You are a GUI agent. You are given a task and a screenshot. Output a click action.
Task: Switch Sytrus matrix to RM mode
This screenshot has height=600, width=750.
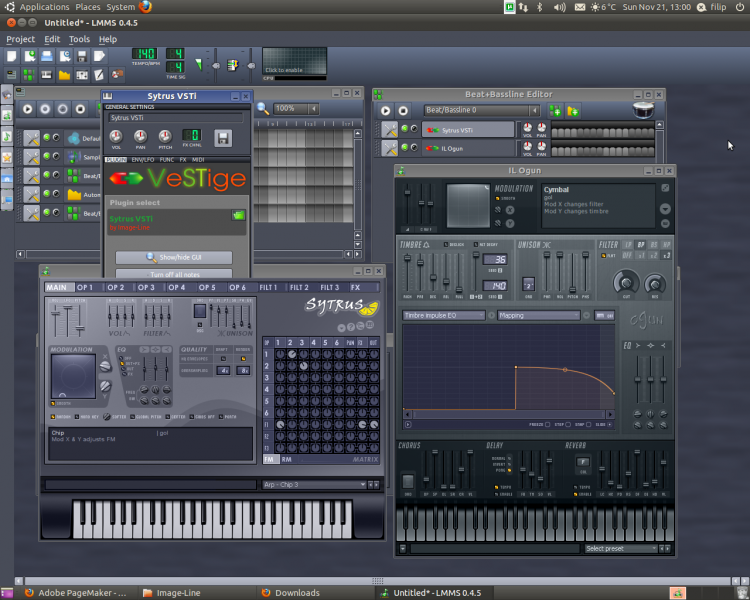coord(287,459)
